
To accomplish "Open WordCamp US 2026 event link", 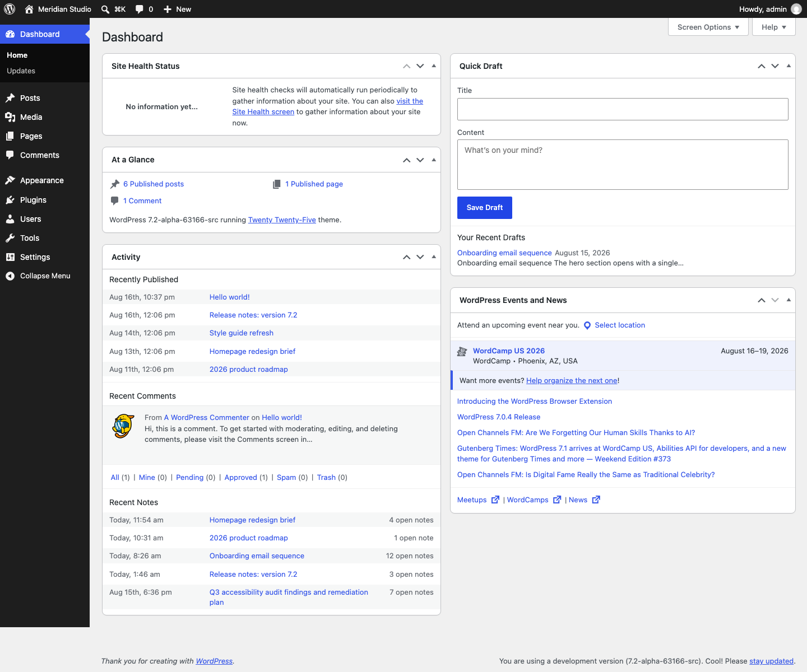I will point(509,351).
